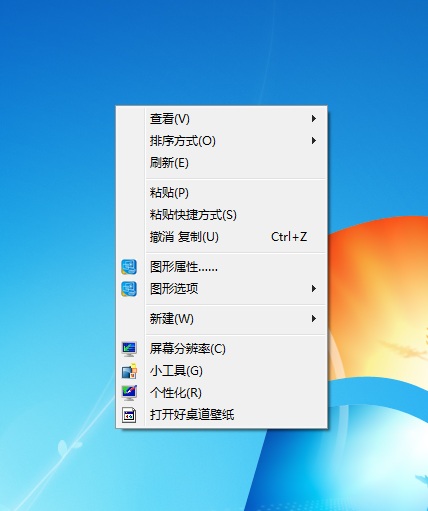Expand the 排序方式(O) submenu arrow
Screen dimensions: 428x511
tap(313, 141)
